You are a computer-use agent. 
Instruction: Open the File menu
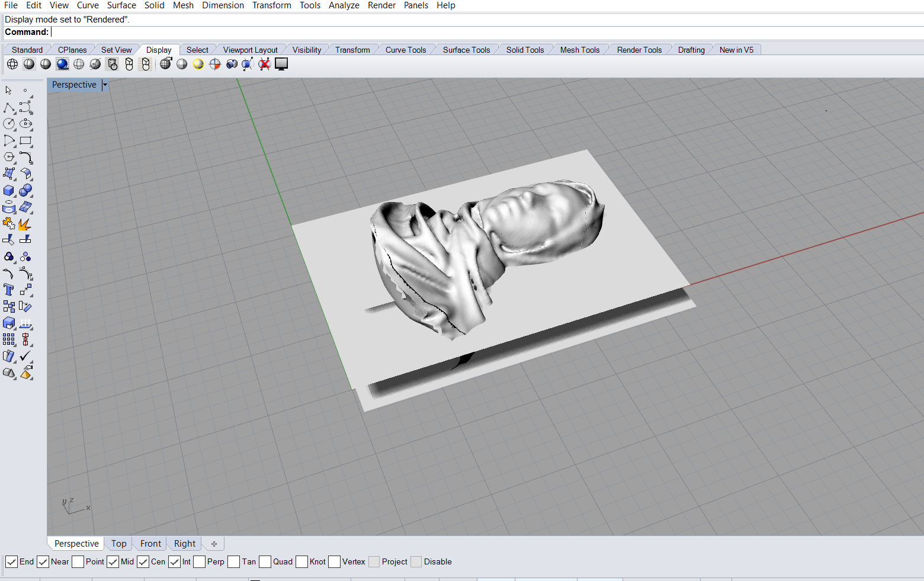coord(11,5)
